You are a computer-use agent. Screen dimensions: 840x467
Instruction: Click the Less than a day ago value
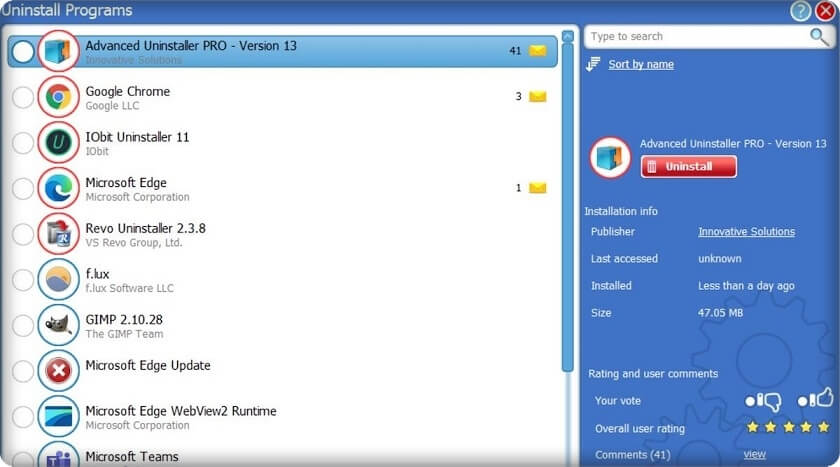click(746, 286)
